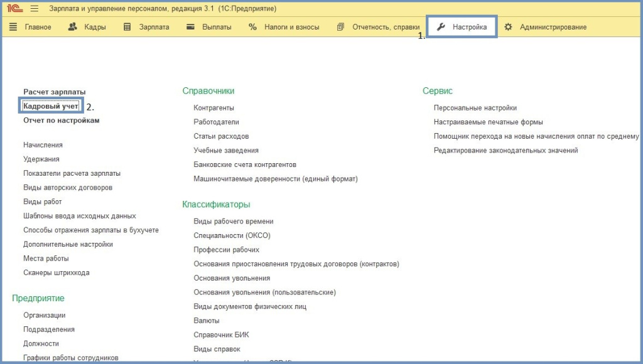This screenshot has width=643, height=364.
Task: Open the Организации directory
Action: (x=45, y=315)
